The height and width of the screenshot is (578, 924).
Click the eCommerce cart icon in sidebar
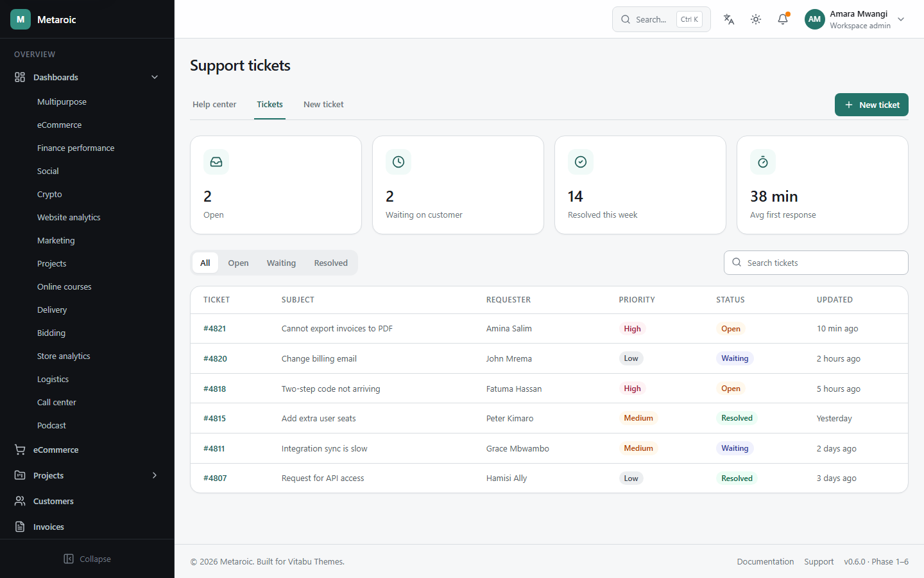click(x=20, y=450)
